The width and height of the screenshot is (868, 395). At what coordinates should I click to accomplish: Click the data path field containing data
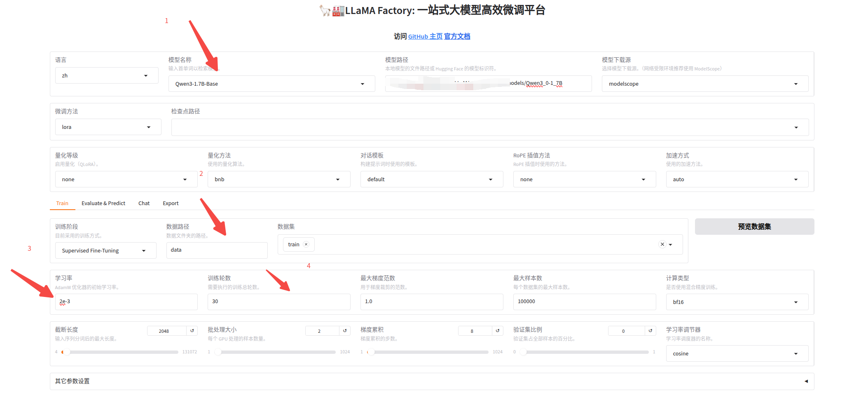[x=217, y=250]
